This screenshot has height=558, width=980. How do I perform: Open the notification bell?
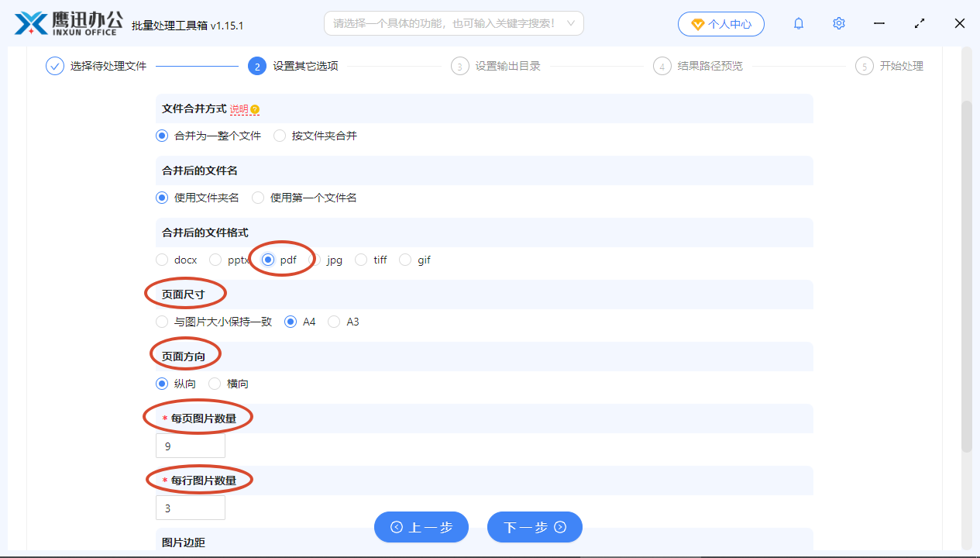[799, 24]
